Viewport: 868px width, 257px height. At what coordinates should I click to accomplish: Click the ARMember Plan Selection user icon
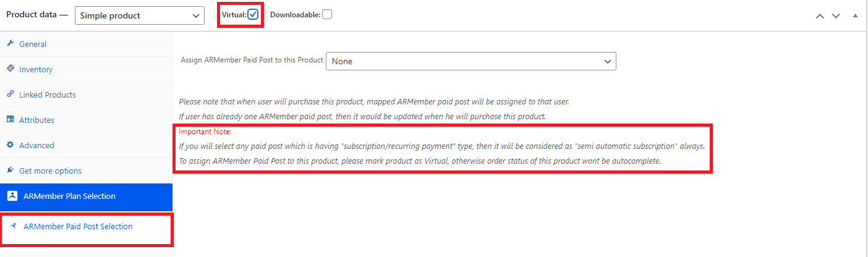click(x=12, y=196)
